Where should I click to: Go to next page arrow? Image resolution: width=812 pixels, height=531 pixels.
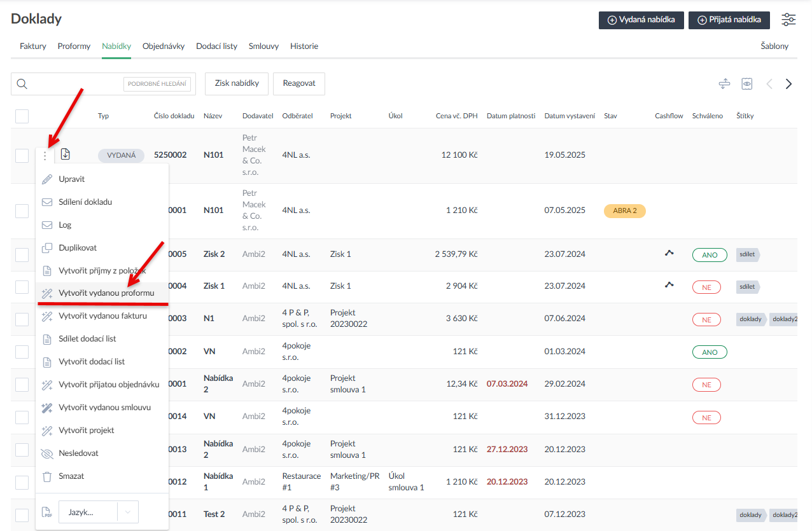click(x=789, y=84)
